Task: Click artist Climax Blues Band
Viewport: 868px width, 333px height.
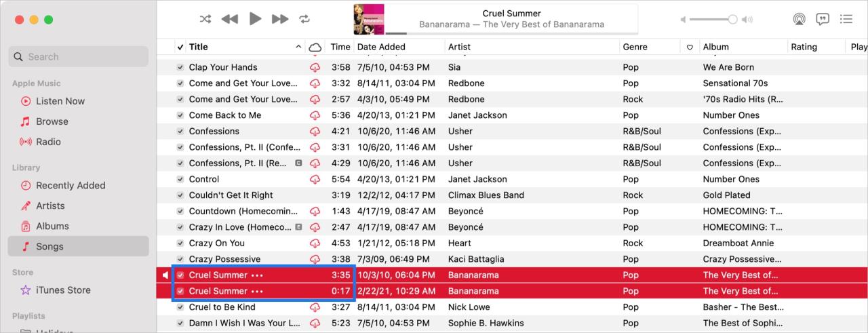Action: coord(486,195)
